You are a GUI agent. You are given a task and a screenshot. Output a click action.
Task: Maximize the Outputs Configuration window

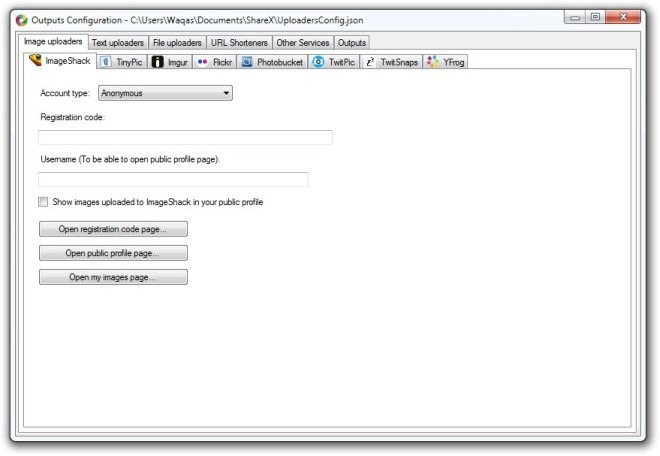596,17
